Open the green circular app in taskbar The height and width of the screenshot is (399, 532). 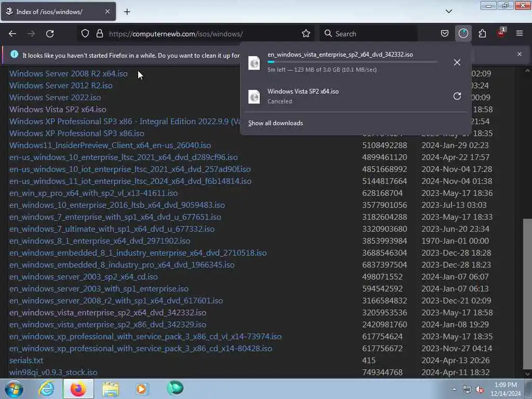(175, 388)
